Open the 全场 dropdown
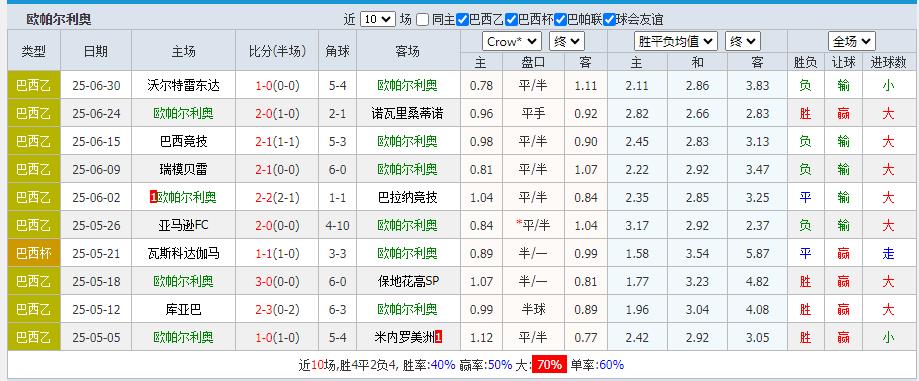 [852, 42]
